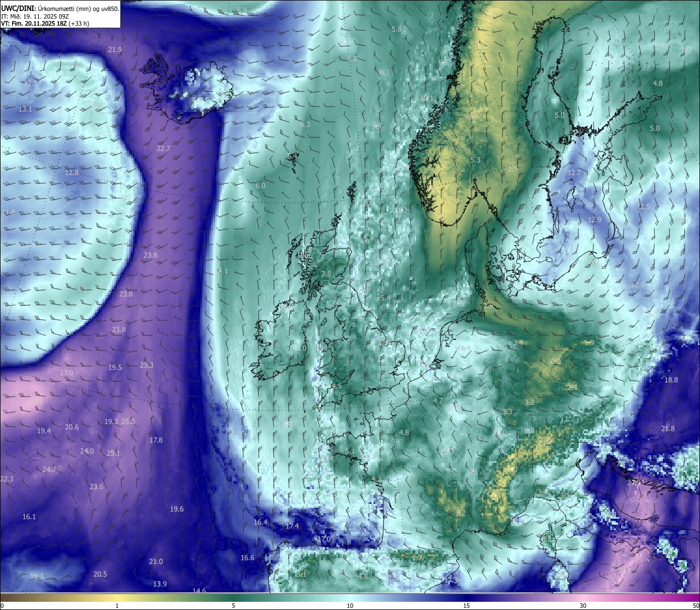Viewport: 700px width, 610px height.
Task: Click the 13.9 value near the bottom
Action: point(160,584)
